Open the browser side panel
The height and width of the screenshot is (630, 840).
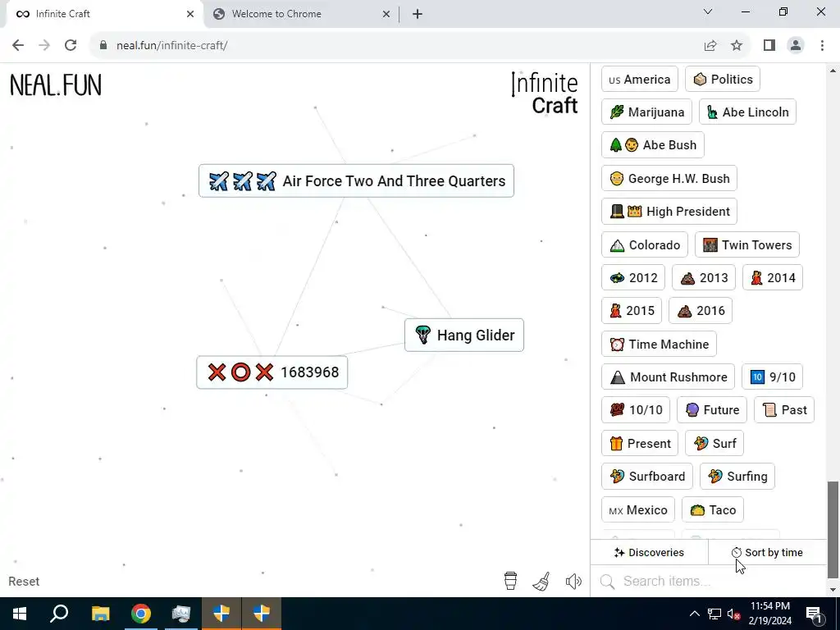tap(769, 46)
